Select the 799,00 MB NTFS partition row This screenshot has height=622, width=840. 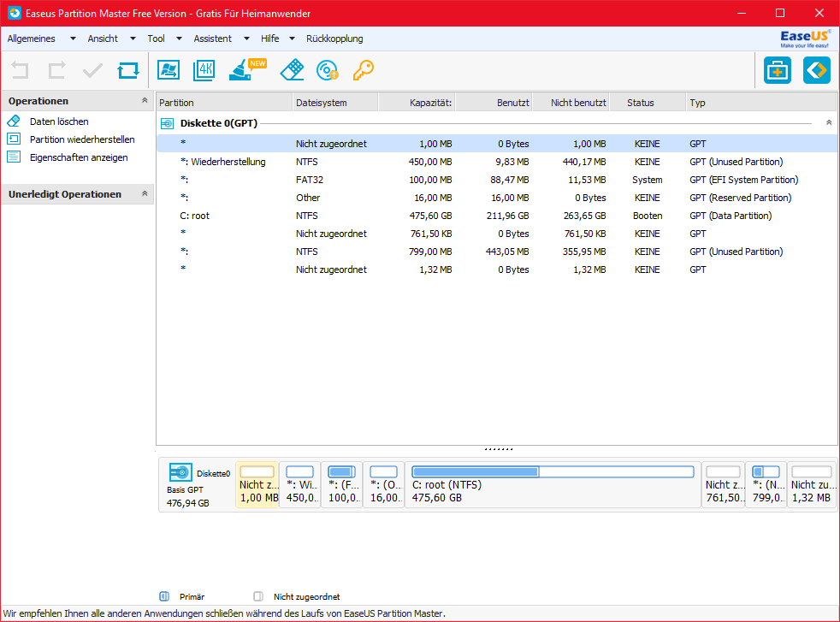pyautogui.click(x=497, y=252)
